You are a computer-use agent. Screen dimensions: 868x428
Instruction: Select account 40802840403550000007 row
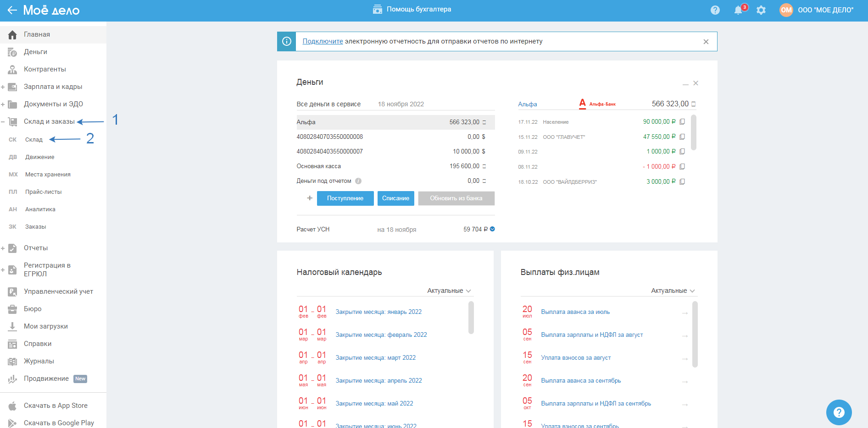click(395, 152)
